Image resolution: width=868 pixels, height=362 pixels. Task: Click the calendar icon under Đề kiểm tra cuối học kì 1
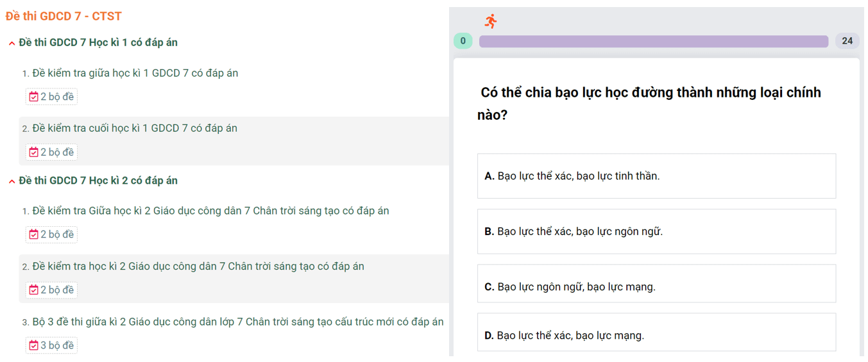[33, 152]
